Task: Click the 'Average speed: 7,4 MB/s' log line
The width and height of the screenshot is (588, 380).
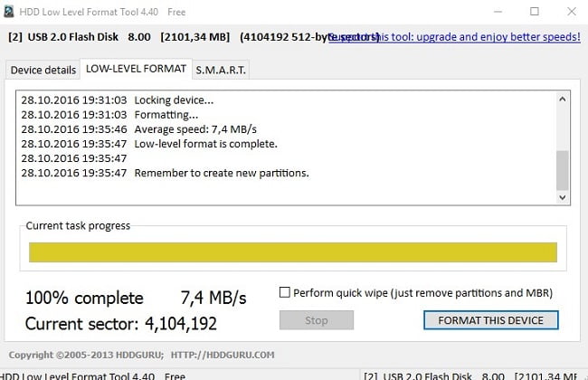Action: [194, 129]
